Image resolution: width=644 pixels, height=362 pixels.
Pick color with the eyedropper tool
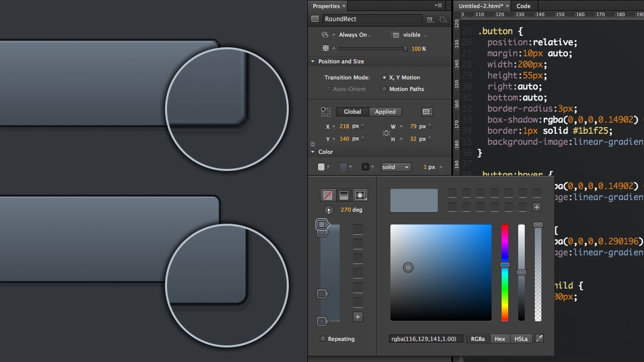[x=539, y=339]
